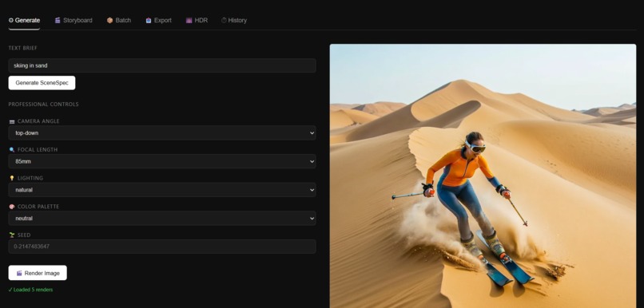Open the Batch tab
The image size is (644, 308).
(119, 20)
